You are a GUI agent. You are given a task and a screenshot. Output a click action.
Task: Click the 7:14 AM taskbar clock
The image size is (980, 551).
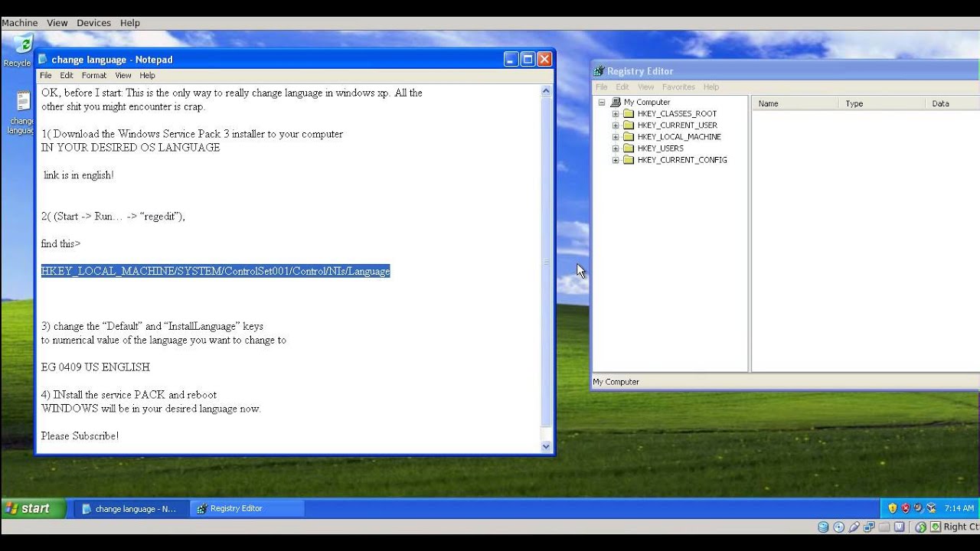click(959, 508)
